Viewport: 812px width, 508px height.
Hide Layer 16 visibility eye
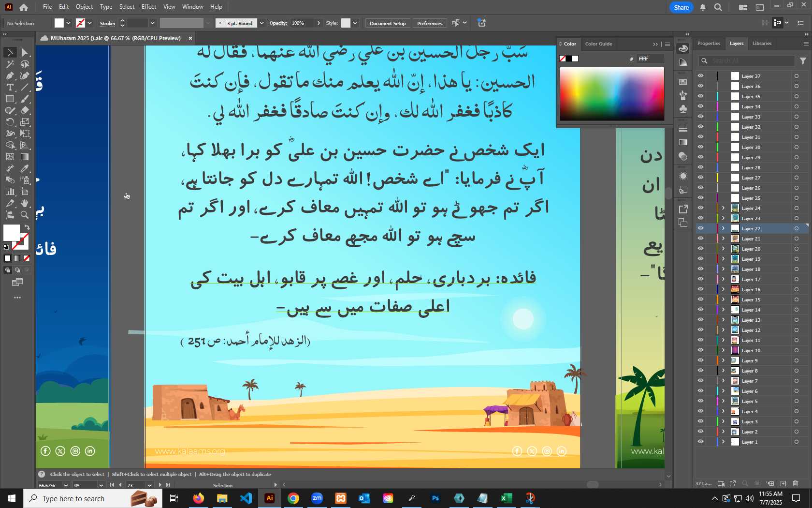coord(700,289)
